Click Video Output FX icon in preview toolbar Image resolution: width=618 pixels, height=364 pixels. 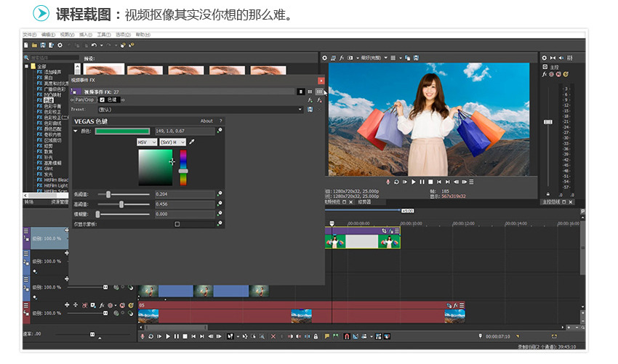click(342, 58)
